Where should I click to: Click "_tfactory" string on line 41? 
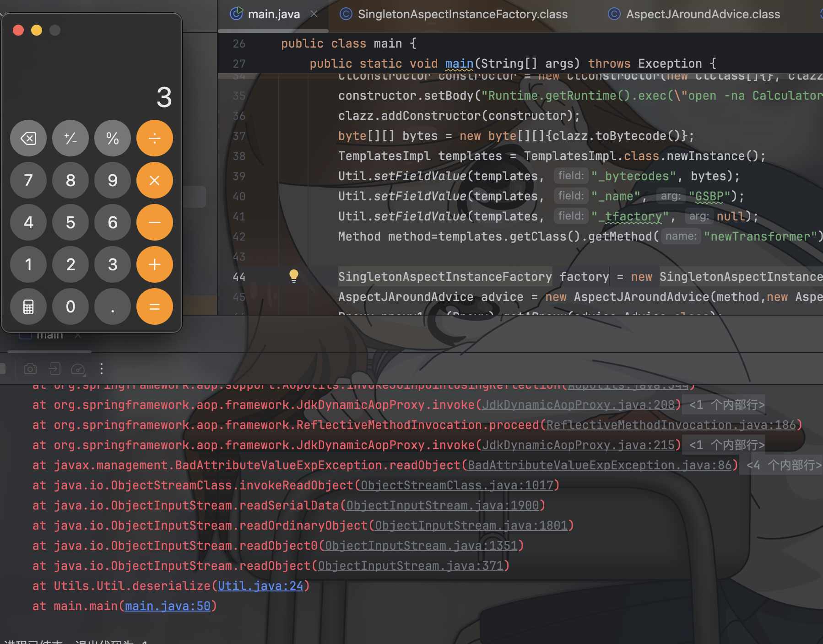630,216
